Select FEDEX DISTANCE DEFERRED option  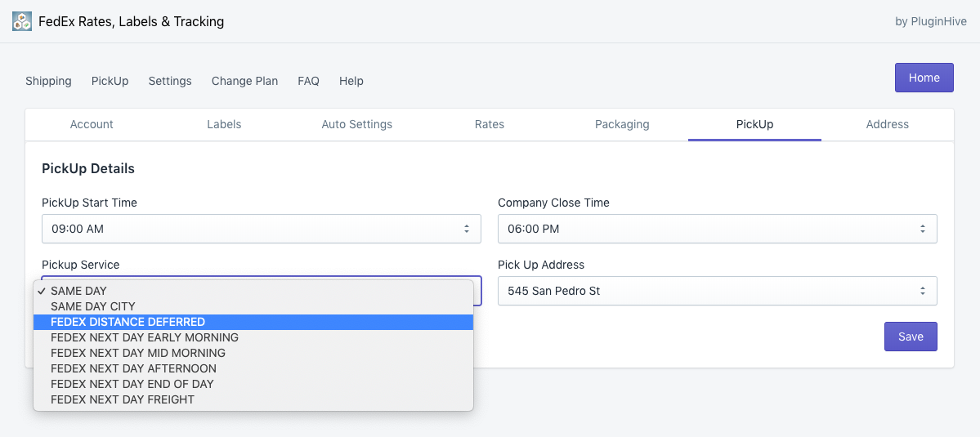coord(253,322)
